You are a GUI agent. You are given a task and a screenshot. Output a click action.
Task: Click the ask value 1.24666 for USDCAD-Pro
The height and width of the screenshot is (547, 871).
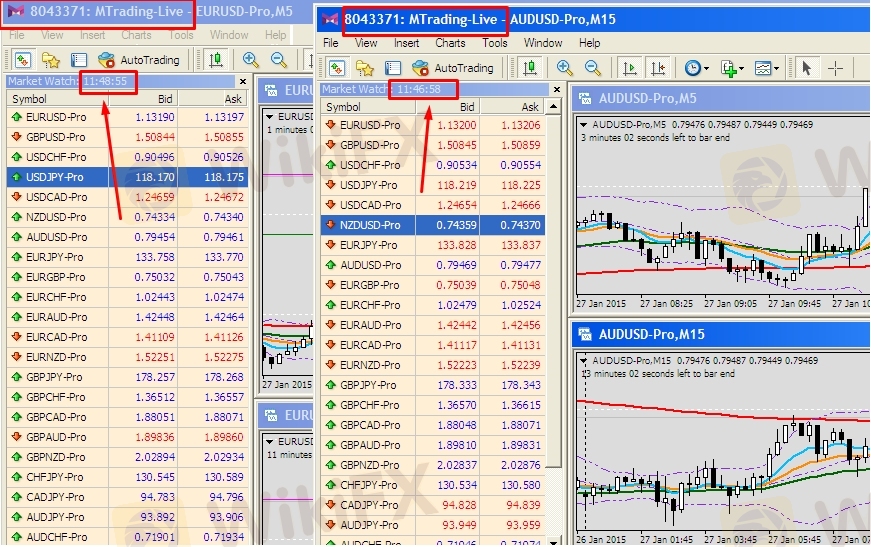pos(520,205)
